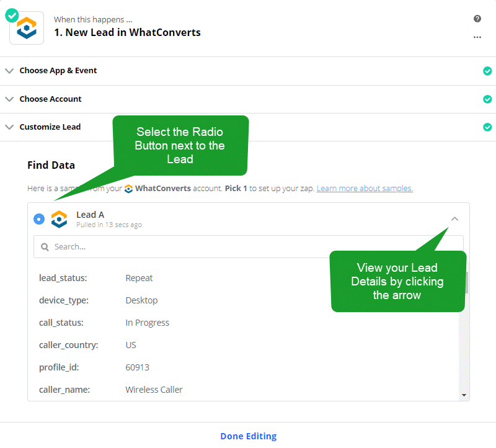Click the WhatConverts logo next to Lead A

(59, 219)
